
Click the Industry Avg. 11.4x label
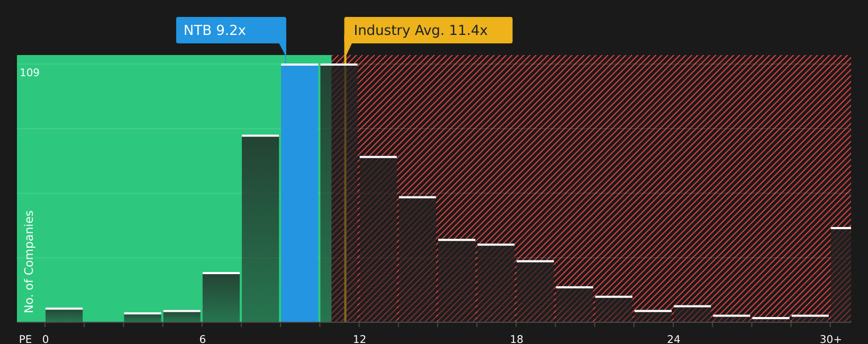[428, 30]
